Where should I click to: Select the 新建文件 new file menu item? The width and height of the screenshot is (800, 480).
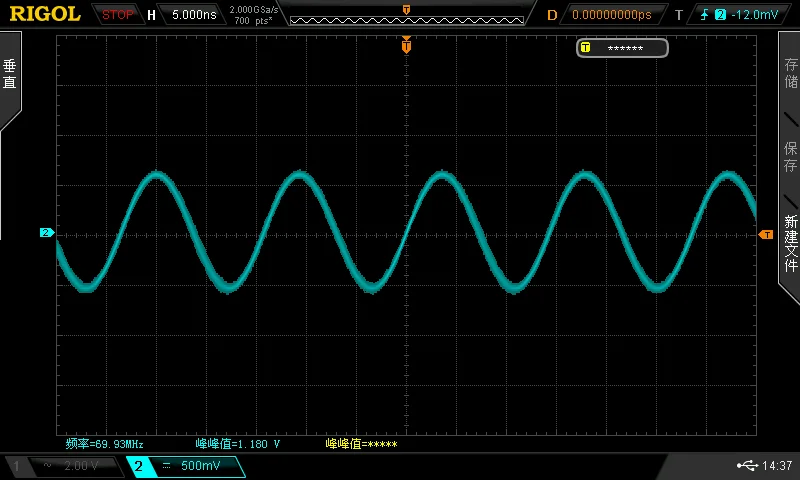point(791,243)
